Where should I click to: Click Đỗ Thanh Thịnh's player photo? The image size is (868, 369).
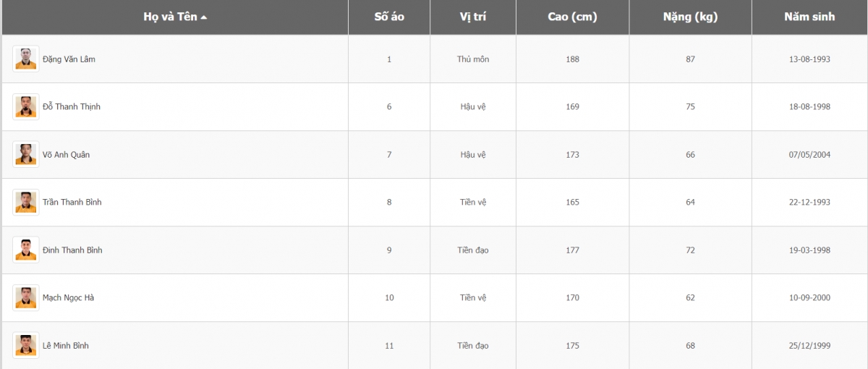(x=26, y=106)
